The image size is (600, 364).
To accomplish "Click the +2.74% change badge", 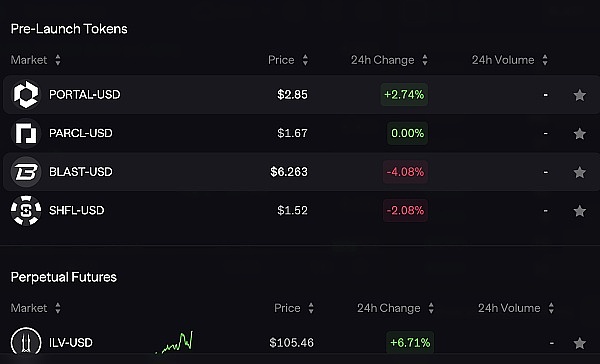I will (404, 95).
